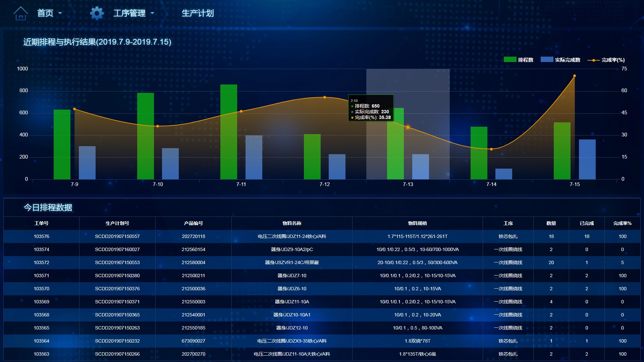644x362 pixels.
Task: Open the 生产计划 menu item
Action: point(198,13)
